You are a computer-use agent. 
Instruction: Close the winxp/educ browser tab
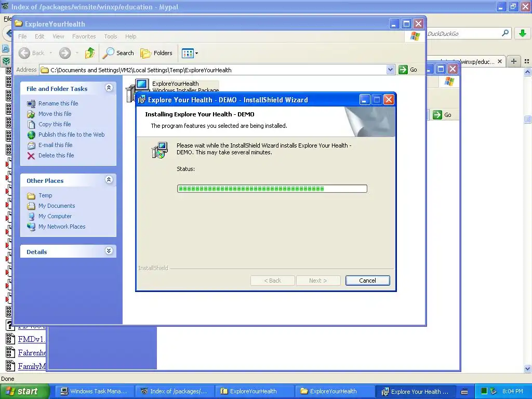(x=499, y=61)
